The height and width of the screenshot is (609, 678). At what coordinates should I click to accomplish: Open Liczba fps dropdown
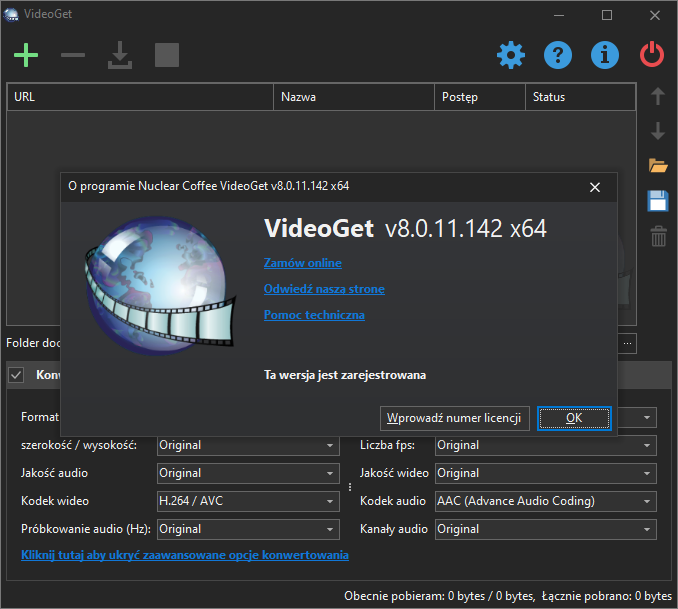click(546, 445)
